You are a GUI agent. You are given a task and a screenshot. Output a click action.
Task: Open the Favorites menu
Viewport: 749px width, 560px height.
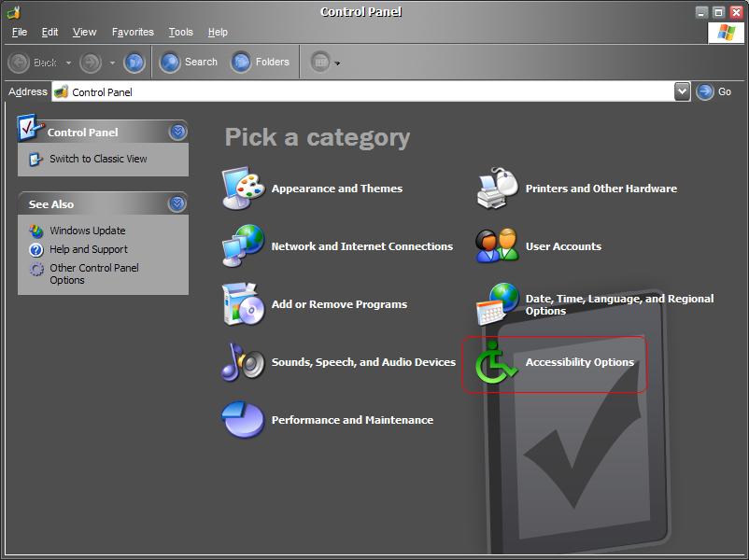(x=133, y=32)
